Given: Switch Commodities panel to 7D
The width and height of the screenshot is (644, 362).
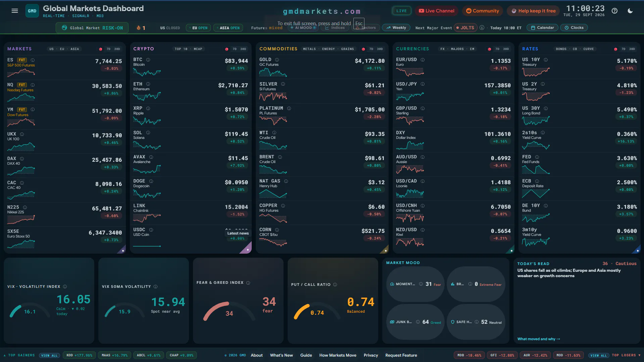Looking at the screenshot, I should [x=371, y=49].
